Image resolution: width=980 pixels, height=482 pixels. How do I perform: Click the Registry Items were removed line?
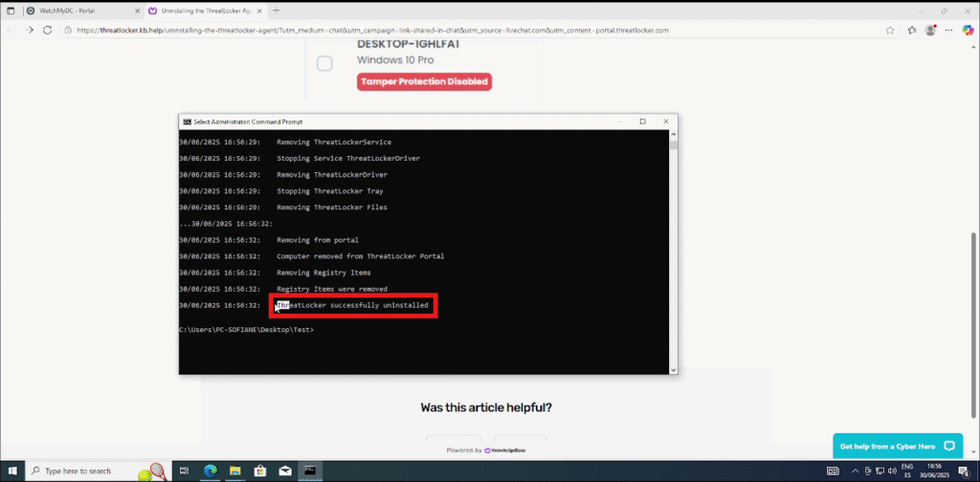tap(332, 289)
